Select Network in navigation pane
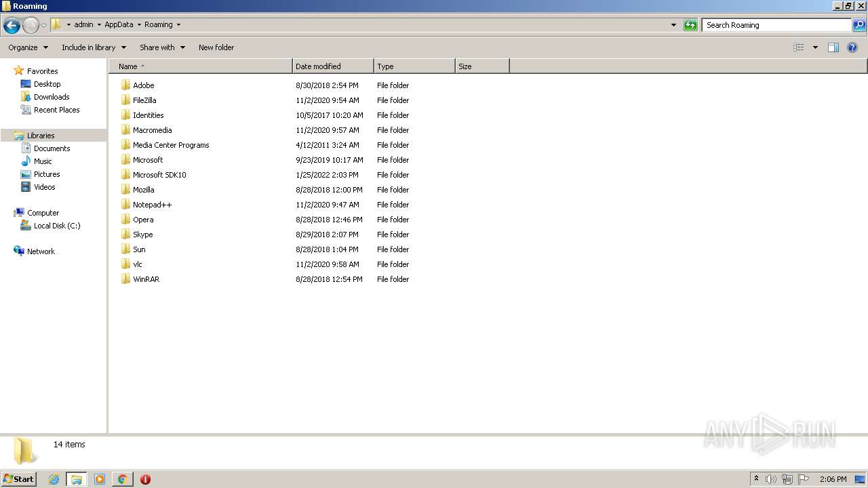 41,251
